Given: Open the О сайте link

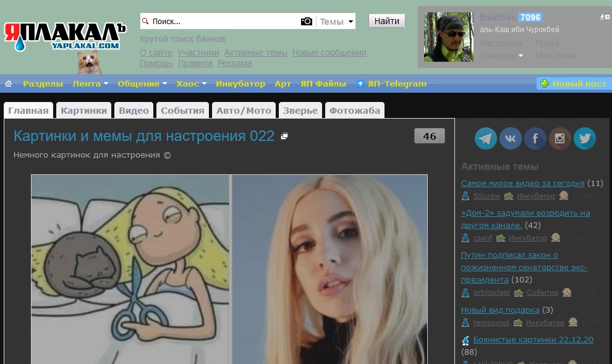Looking at the screenshot, I should (x=156, y=53).
